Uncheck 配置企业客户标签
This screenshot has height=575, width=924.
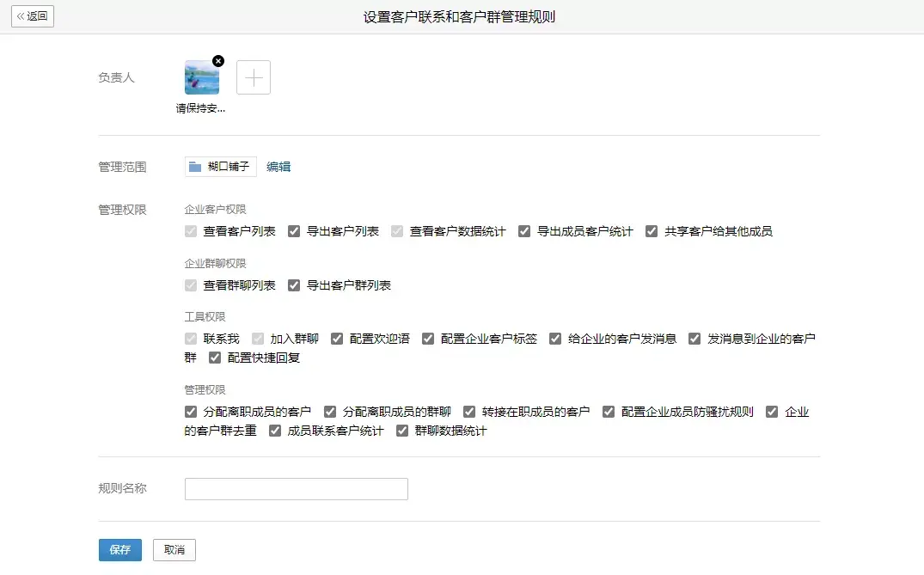[427, 339]
